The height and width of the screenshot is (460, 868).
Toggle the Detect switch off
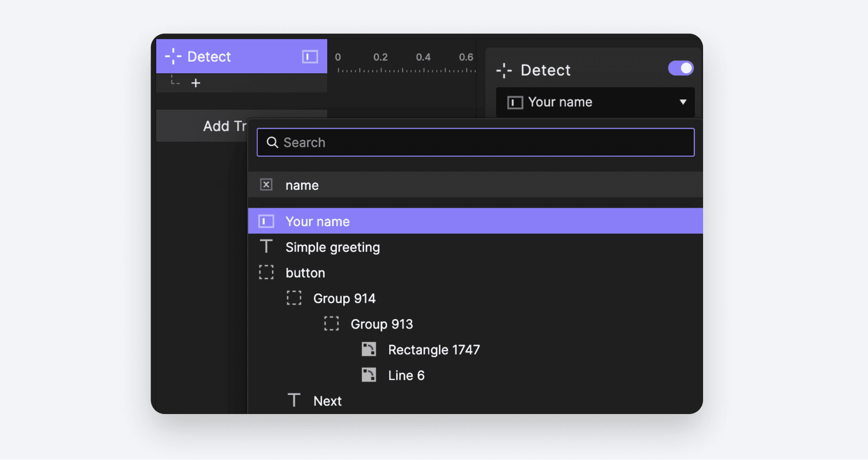(x=681, y=68)
